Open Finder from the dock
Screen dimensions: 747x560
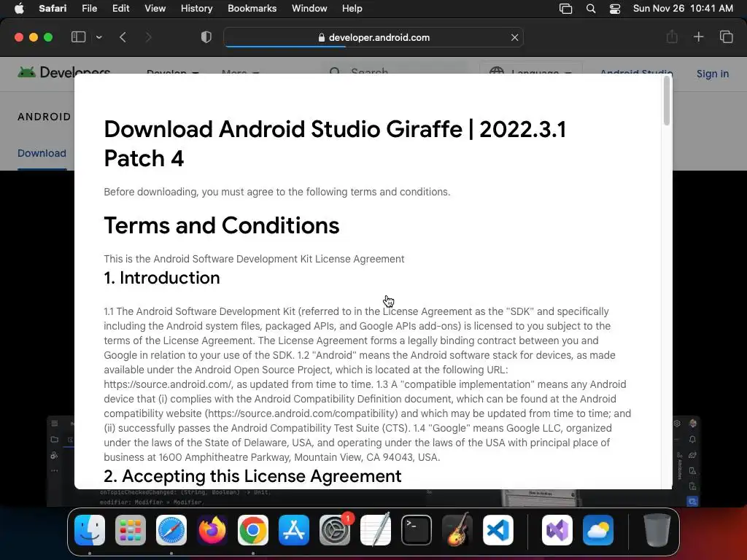[90, 530]
